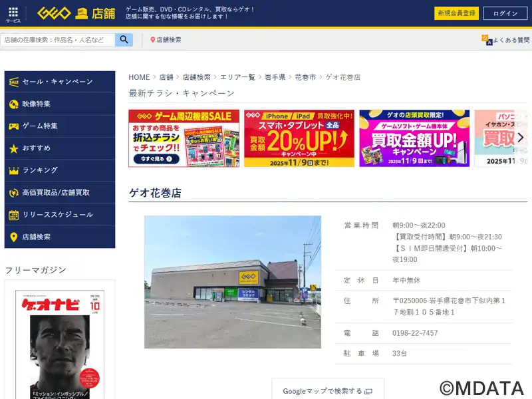Open the ゲオナビ magazine cover
Image resolution: width=532 pixels, height=399 pixels.
click(x=60, y=344)
